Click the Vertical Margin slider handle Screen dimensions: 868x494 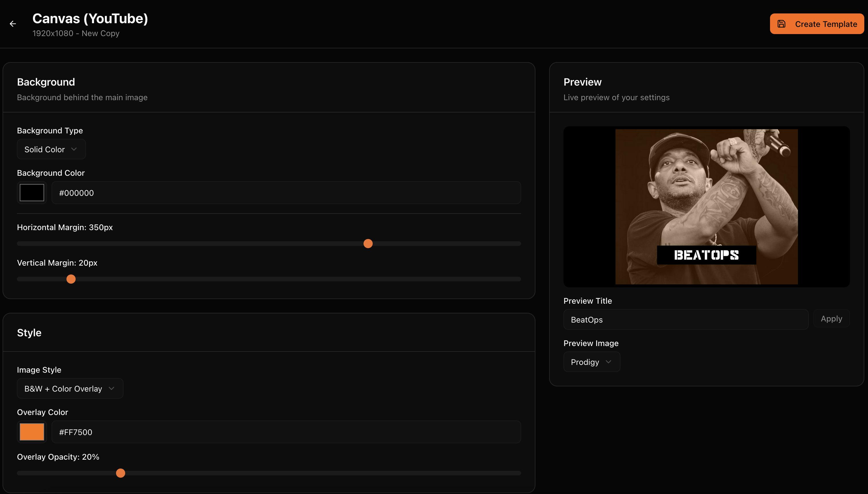[x=71, y=279]
